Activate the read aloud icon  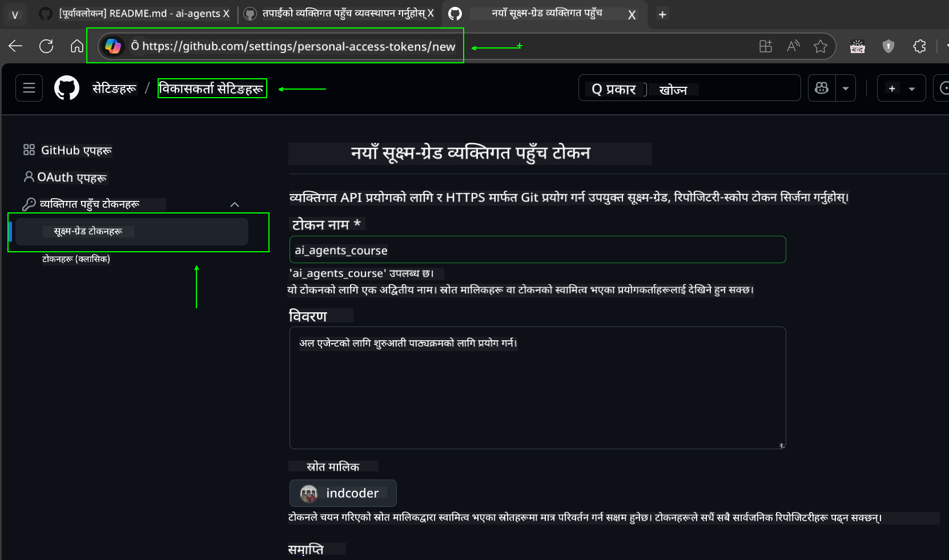coord(793,46)
